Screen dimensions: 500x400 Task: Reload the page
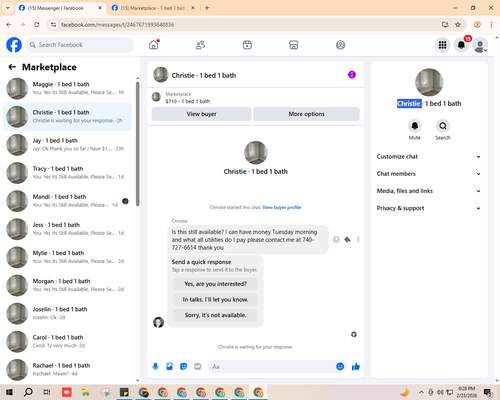coord(37,25)
